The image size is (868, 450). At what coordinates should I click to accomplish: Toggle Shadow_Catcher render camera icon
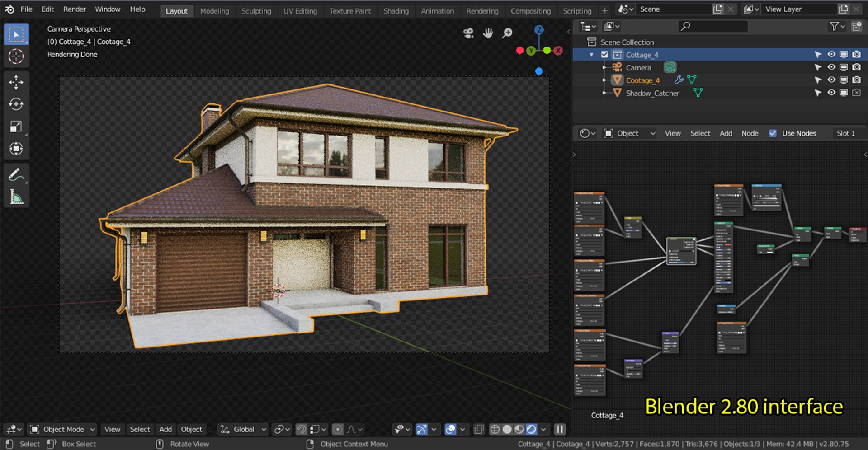[x=856, y=93]
